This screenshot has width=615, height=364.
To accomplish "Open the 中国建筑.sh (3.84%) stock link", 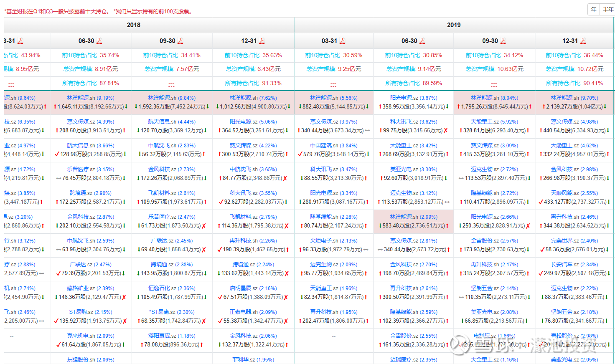I will (x=334, y=146).
